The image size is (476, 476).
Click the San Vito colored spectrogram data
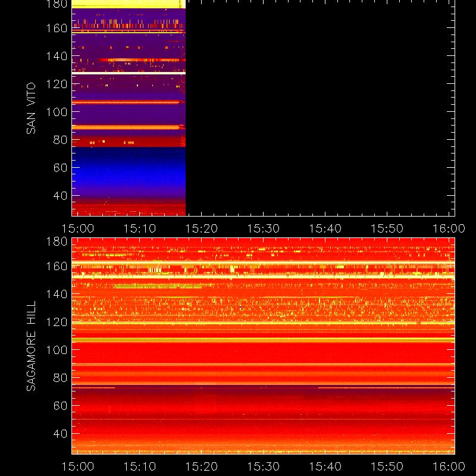coord(129,108)
